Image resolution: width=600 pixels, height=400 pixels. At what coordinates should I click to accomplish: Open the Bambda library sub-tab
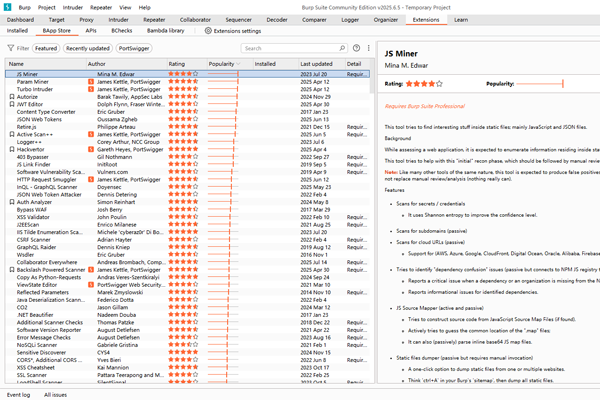166,31
